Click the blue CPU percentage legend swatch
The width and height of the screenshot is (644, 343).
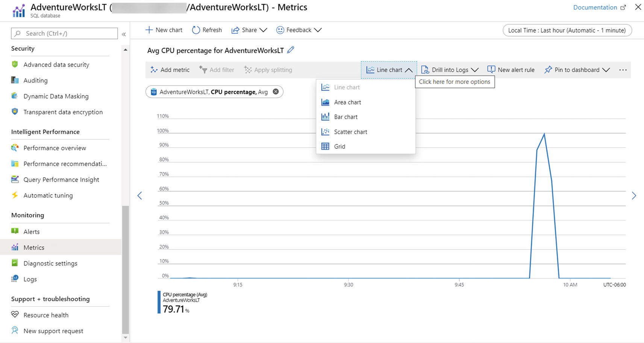tap(159, 302)
